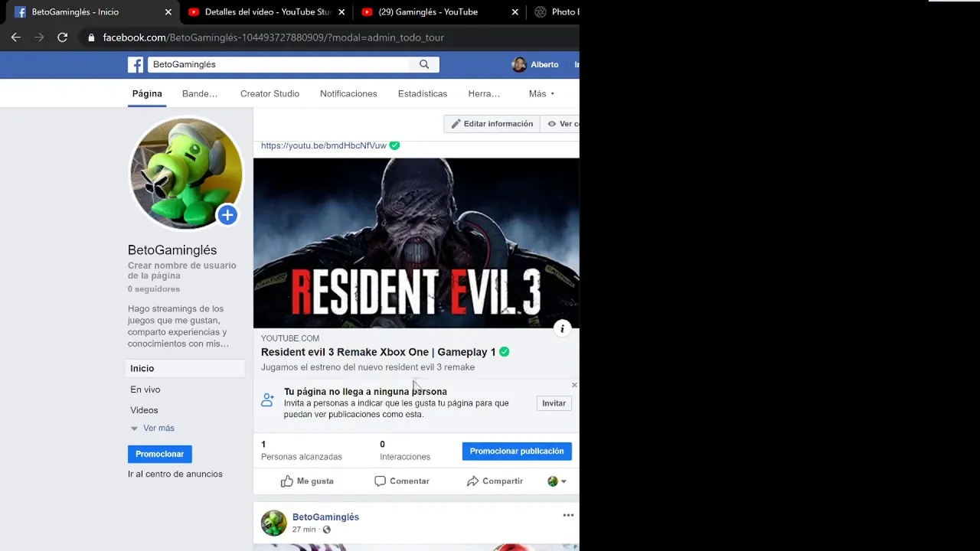This screenshot has width=980, height=551.
Task: Switch to the Photo browser tab
Action: tap(554, 12)
